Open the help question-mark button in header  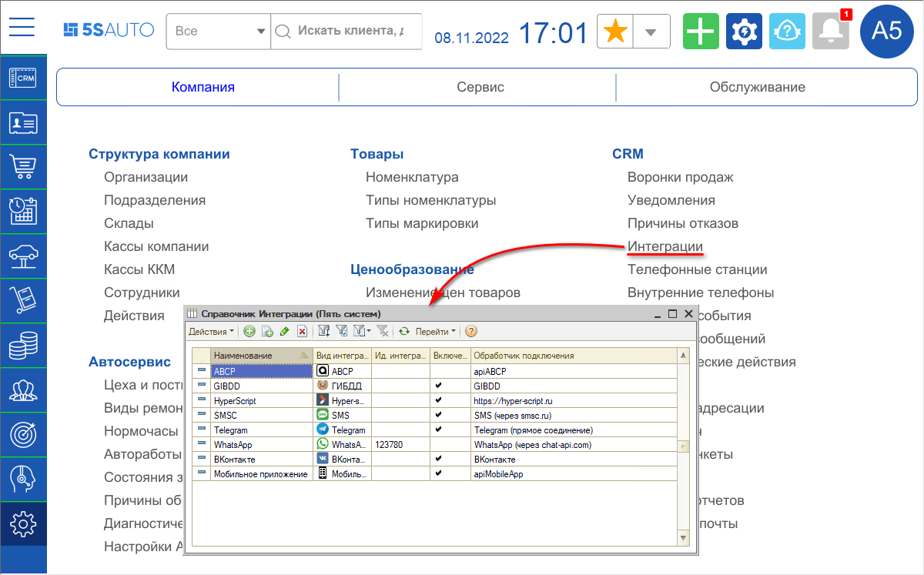tap(787, 32)
